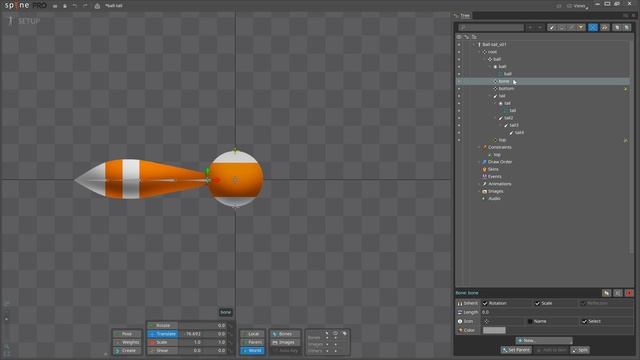Click the undo arrow icon

click(x=75, y=6)
